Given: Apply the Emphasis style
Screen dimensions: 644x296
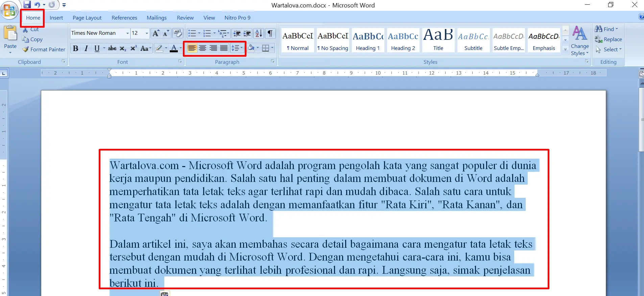Looking at the screenshot, I should pyautogui.click(x=544, y=40).
